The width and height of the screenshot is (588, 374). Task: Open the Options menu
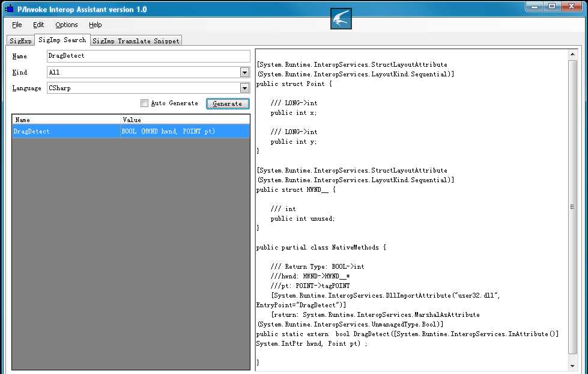pyautogui.click(x=67, y=25)
